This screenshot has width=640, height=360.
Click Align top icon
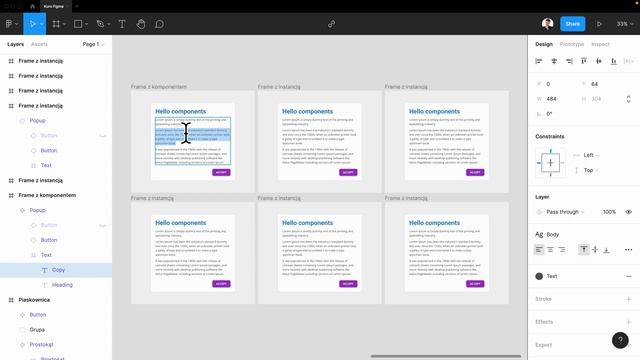coord(584,61)
